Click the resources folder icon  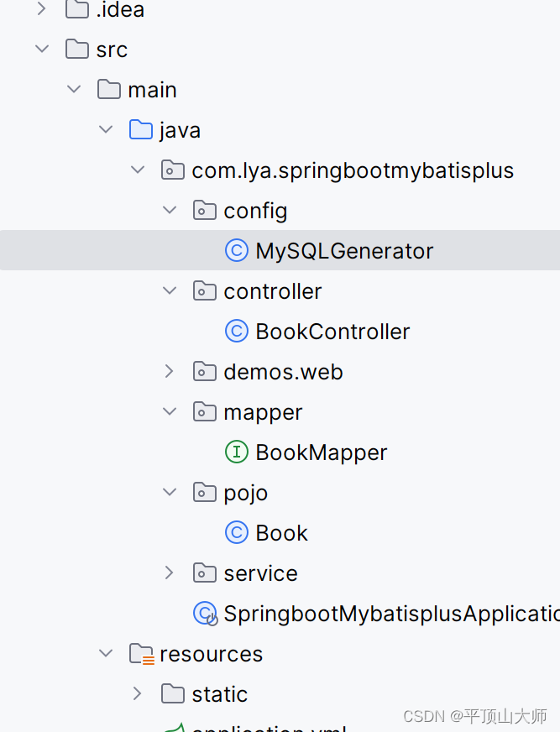click(x=141, y=653)
